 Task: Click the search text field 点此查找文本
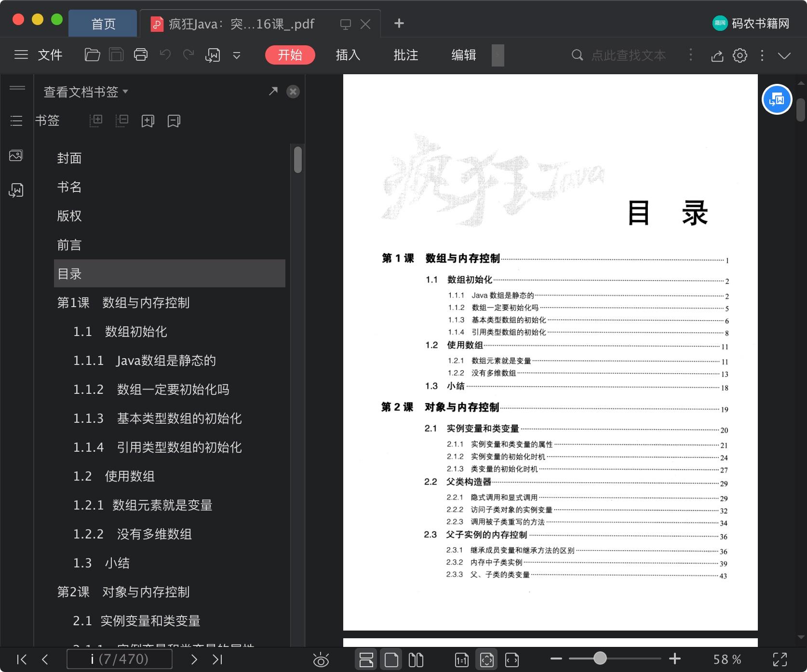pyautogui.click(x=629, y=55)
